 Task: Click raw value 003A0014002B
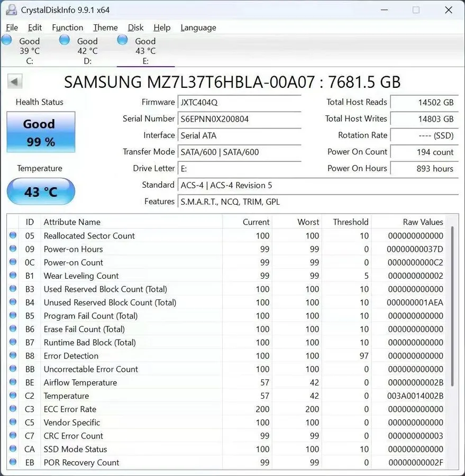(x=415, y=396)
